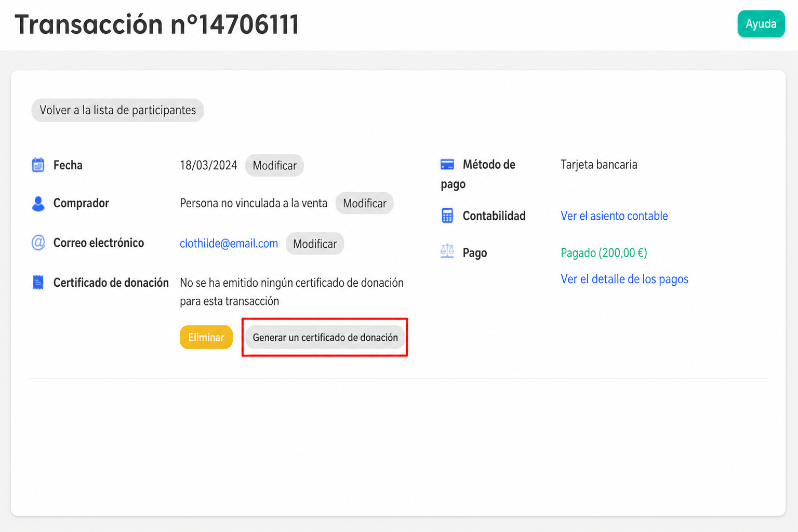Click the calculator icon beside Contabilidad
Viewport: 798px width, 532px height.
click(447, 216)
